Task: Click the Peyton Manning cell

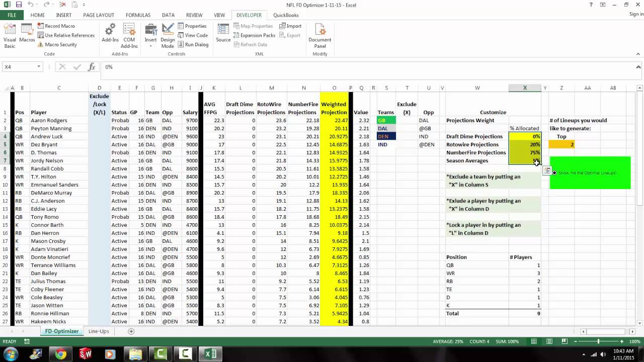Action: pos(59,128)
